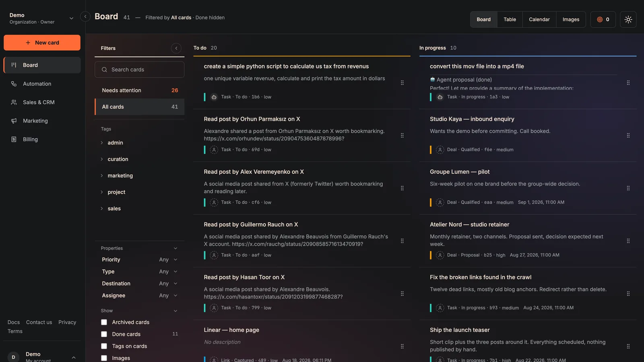Click the agent bot icon on mov conversion card
This screenshot has height=362, width=644.
click(440, 97)
